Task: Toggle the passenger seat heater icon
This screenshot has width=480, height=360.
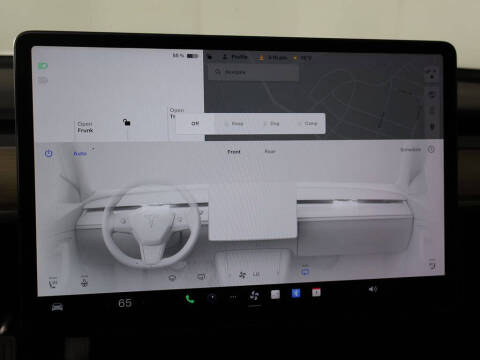Action: click(432, 265)
